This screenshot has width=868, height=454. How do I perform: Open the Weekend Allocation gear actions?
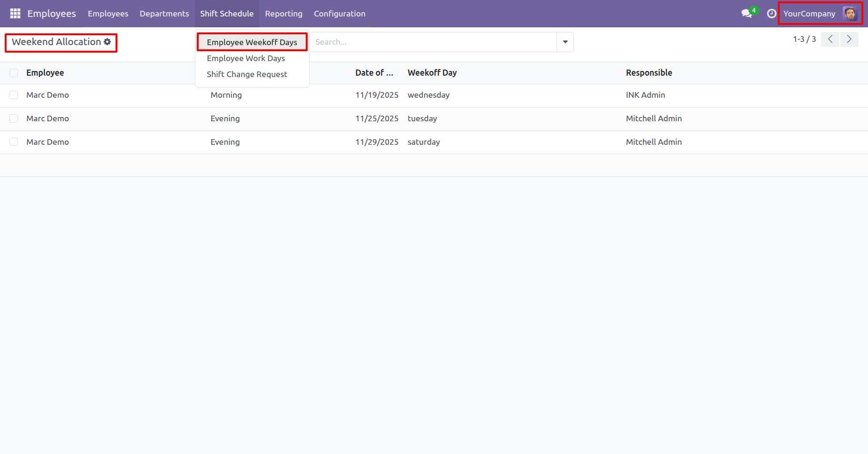click(108, 42)
